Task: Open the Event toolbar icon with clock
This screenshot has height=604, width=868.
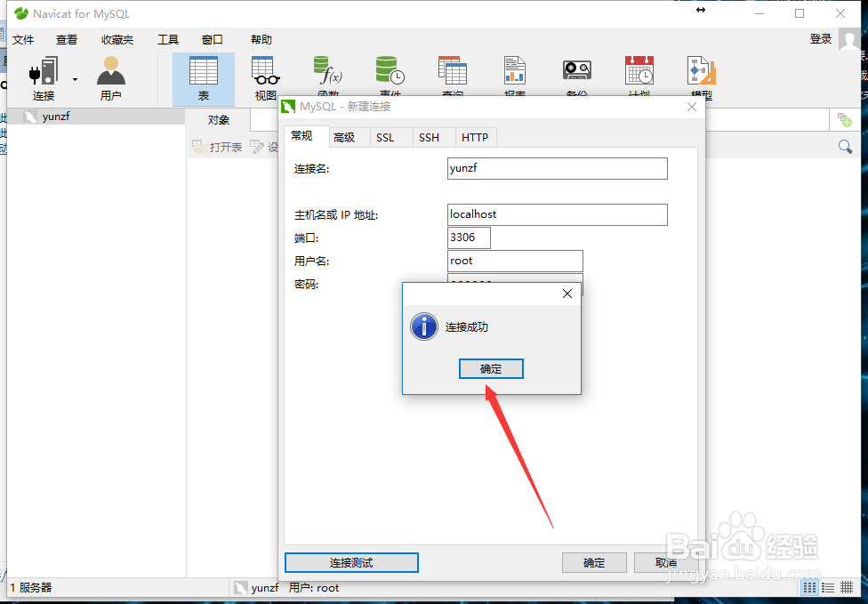Action: click(390, 70)
